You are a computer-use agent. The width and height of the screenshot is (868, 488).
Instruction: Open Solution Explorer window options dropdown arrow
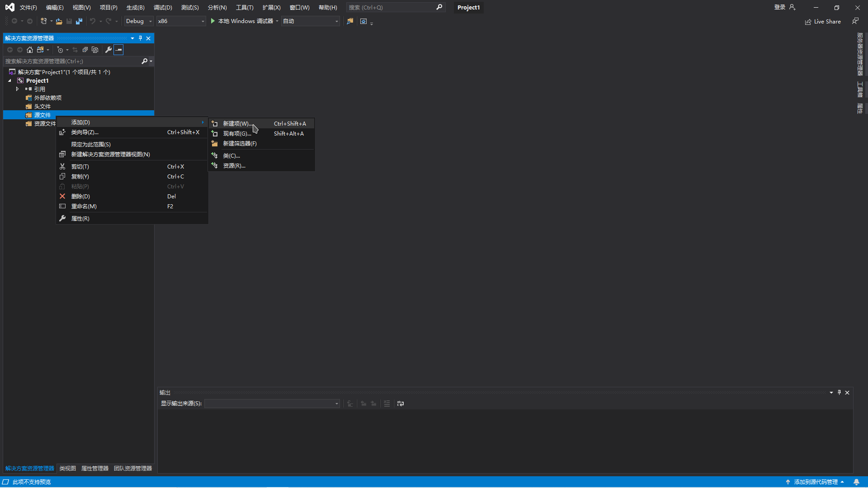click(x=132, y=38)
